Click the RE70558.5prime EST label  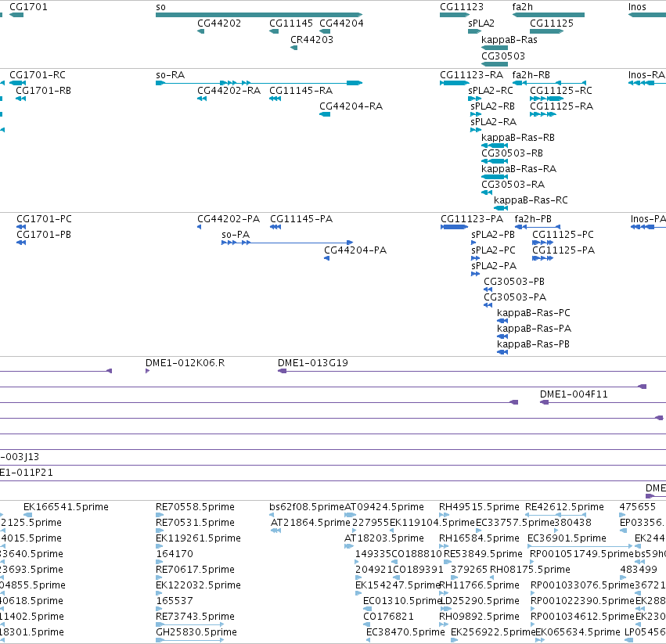point(195,507)
